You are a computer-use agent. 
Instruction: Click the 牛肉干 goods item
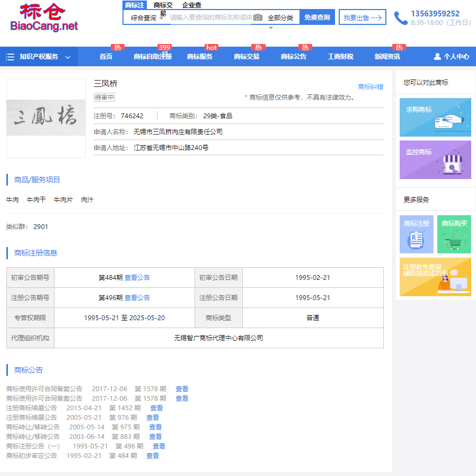point(36,200)
